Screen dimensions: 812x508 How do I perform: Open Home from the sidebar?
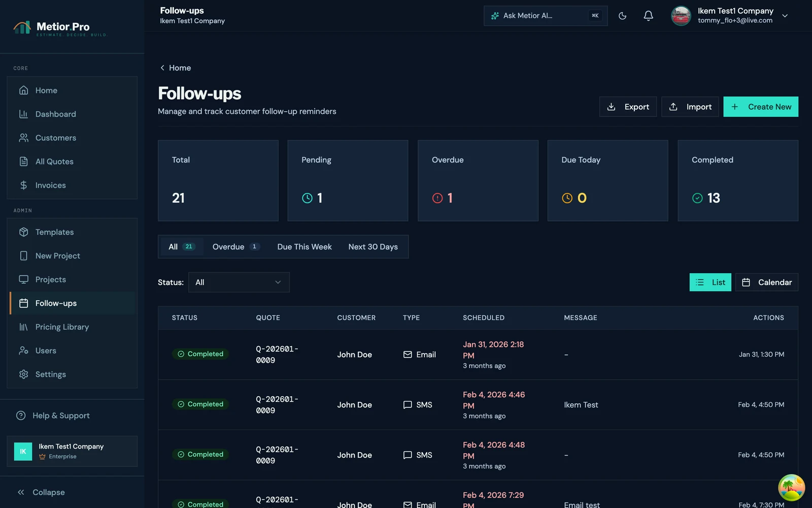point(72,90)
